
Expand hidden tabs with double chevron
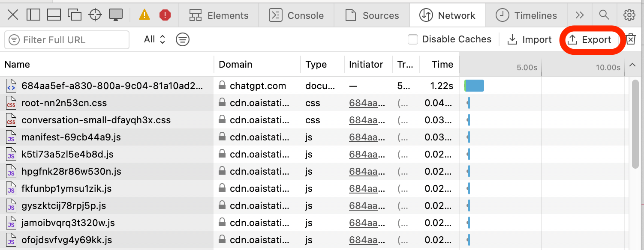point(580,15)
